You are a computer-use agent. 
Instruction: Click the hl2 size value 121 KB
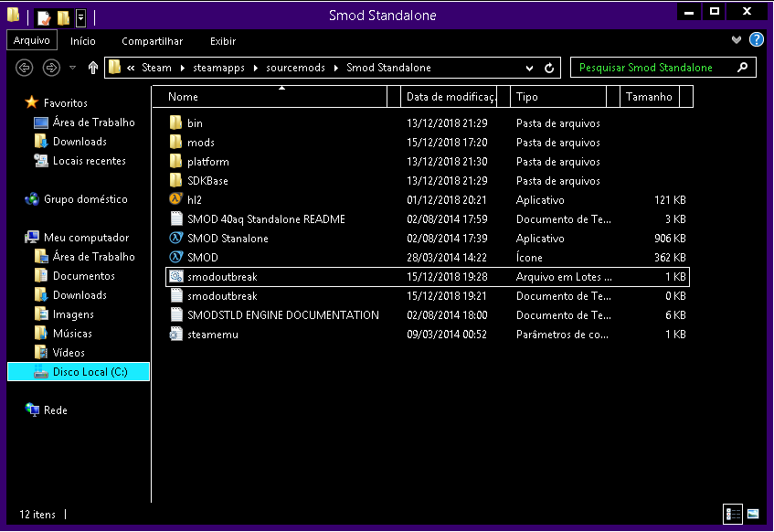pyautogui.click(x=670, y=200)
